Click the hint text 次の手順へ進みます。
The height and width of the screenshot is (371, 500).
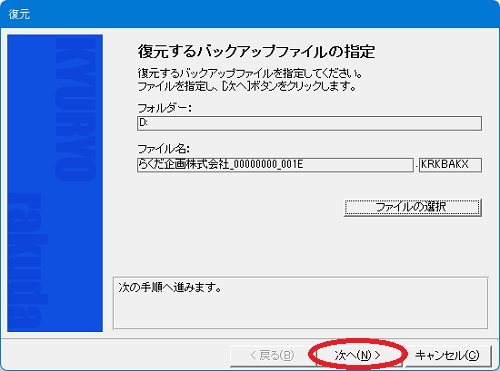(170, 287)
